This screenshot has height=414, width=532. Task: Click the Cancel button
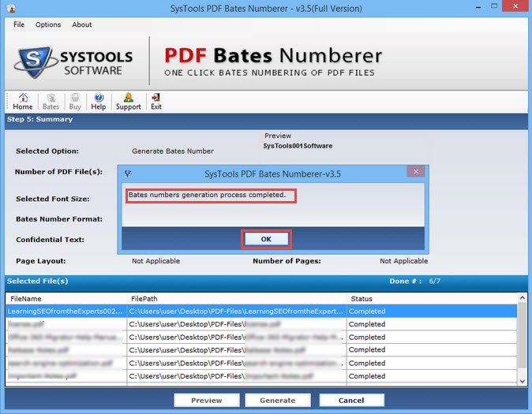[x=351, y=400]
